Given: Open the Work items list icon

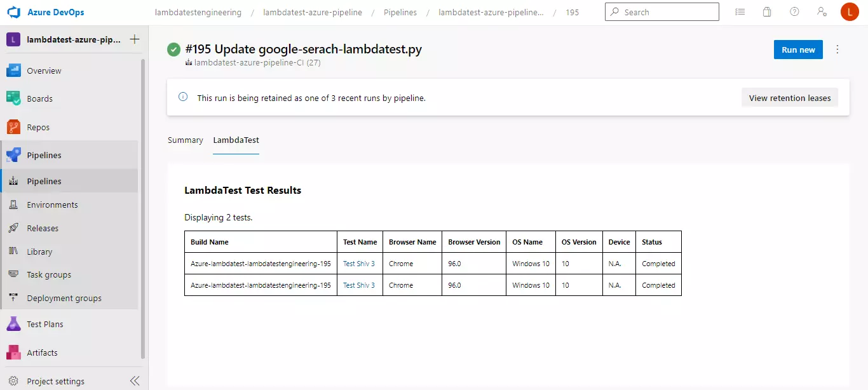Looking at the screenshot, I should [x=739, y=11].
